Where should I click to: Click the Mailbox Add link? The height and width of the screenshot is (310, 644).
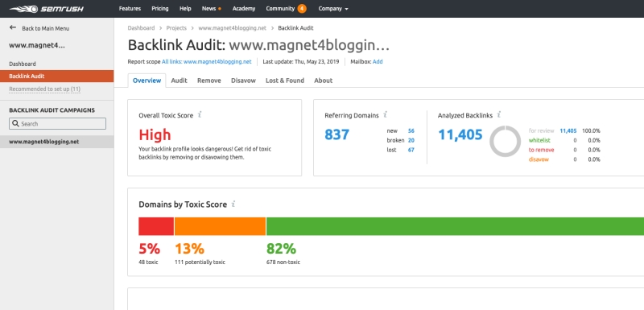tap(378, 61)
